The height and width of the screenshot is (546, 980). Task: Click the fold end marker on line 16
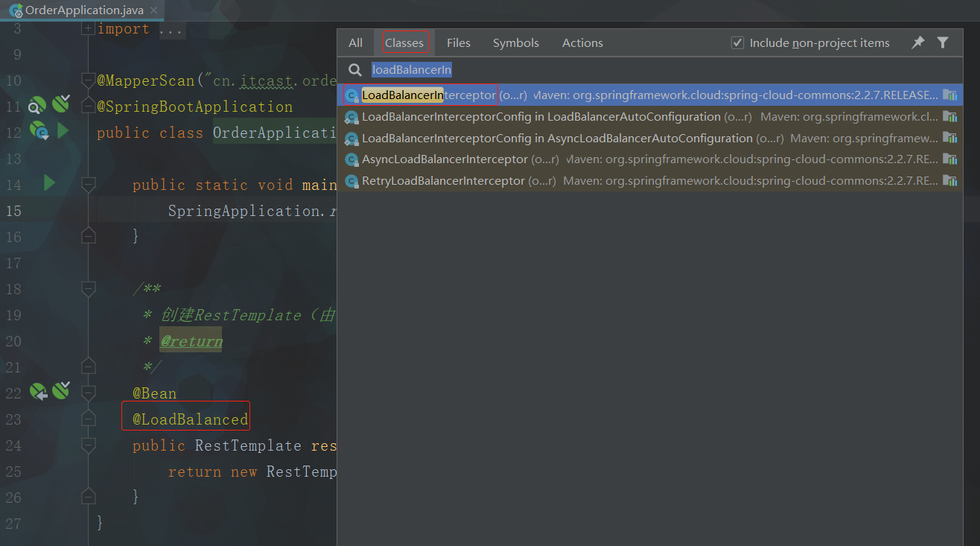tap(88, 236)
